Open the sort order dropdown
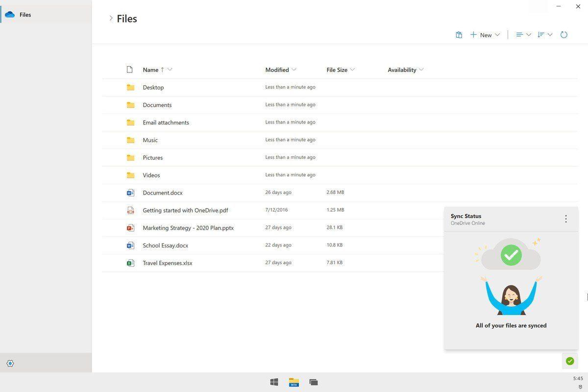The image size is (588, 392). 544,35
